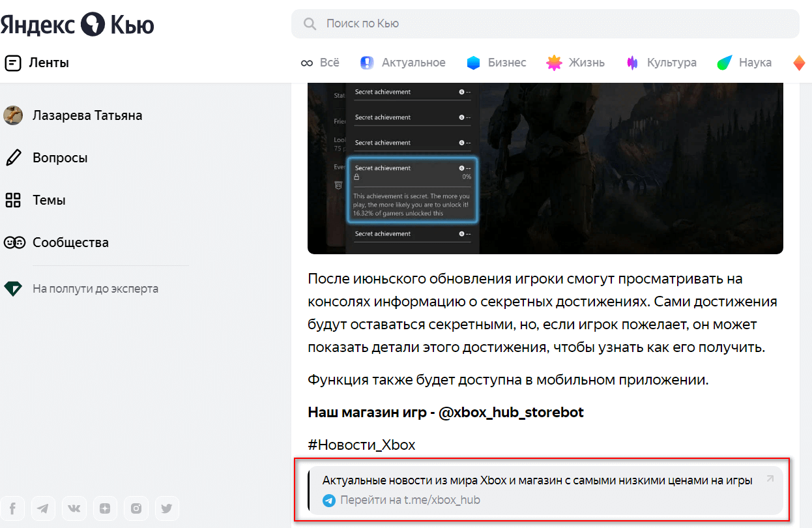Open the VK social icon
This screenshot has width=812, height=528.
74,508
